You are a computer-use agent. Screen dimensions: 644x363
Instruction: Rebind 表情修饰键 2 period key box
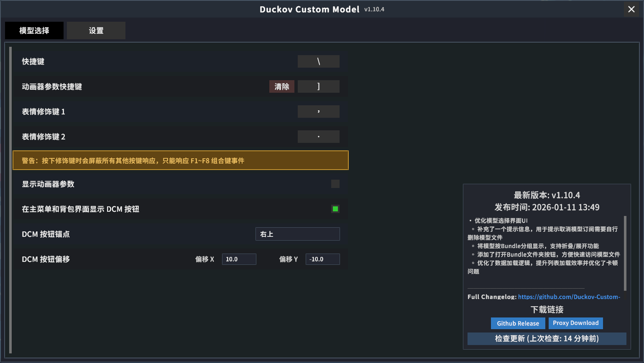318,137
